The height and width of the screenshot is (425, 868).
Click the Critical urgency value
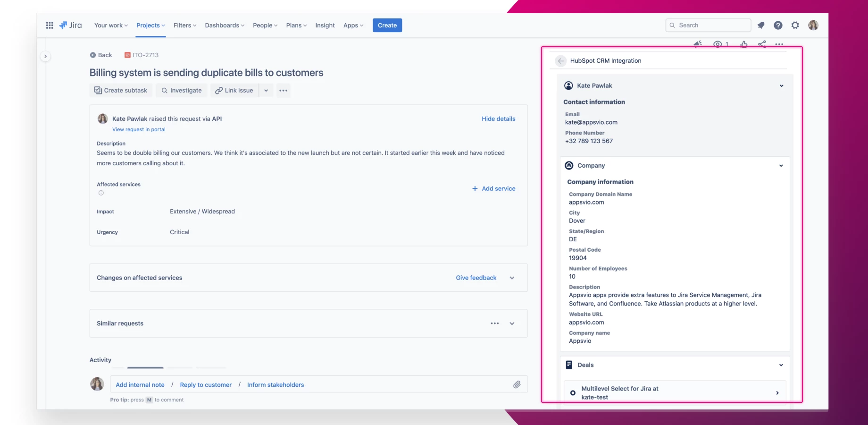pos(180,232)
